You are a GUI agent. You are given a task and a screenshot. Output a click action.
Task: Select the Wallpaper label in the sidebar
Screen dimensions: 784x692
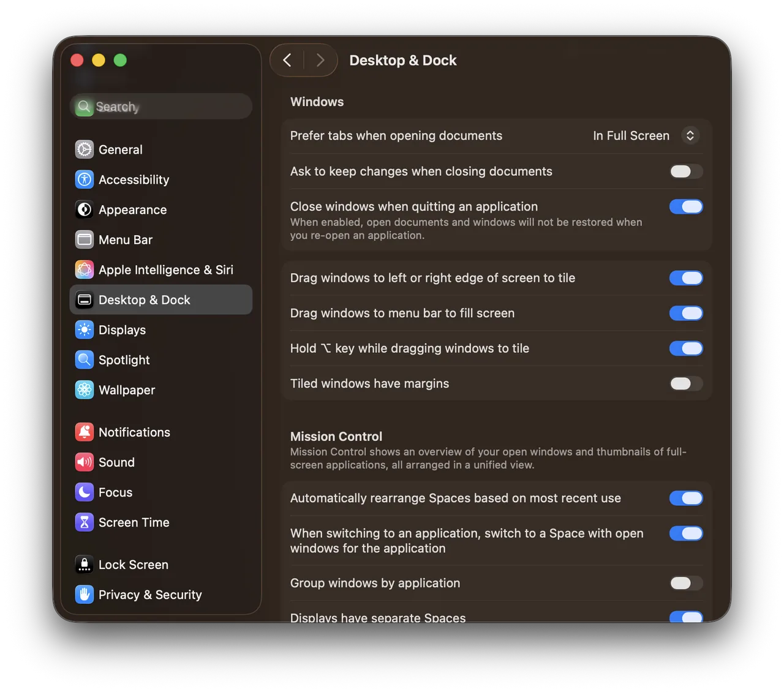(x=127, y=389)
